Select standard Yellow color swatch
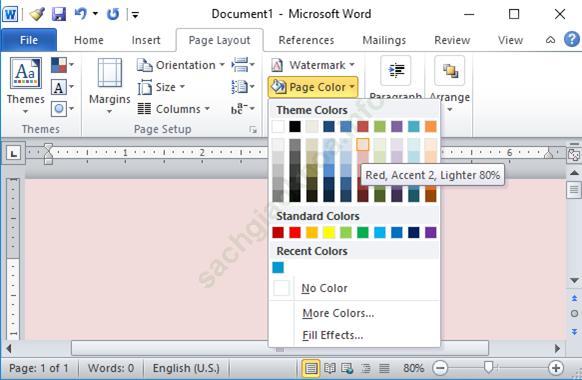 (329, 233)
